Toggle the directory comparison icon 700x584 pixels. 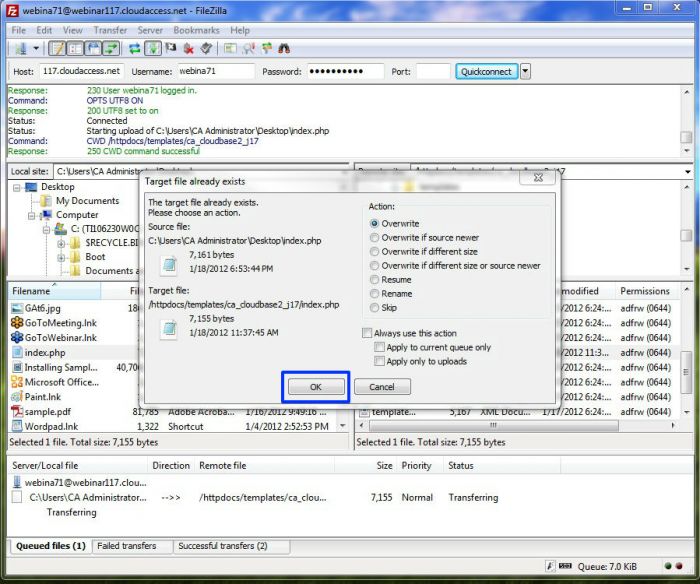(x=249, y=48)
